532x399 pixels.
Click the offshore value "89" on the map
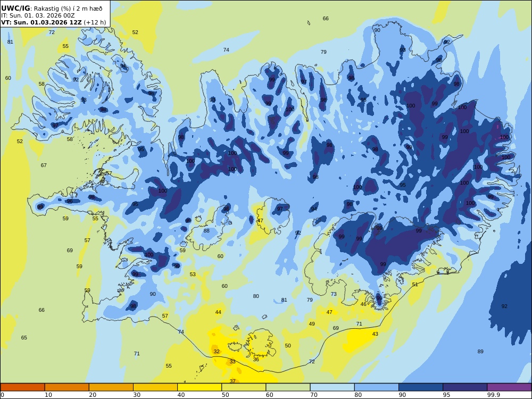pos(480,352)
